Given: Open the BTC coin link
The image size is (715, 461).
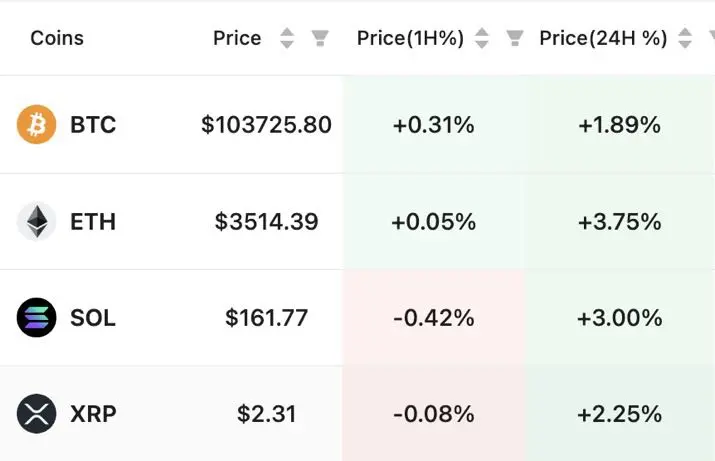Looking at the screenshot, I should [x=93, y=125].
